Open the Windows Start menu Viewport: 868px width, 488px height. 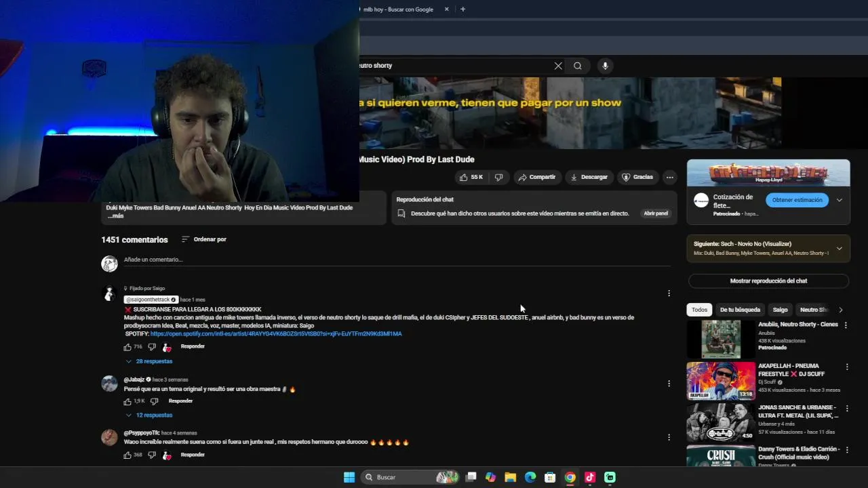click(349, 477)
